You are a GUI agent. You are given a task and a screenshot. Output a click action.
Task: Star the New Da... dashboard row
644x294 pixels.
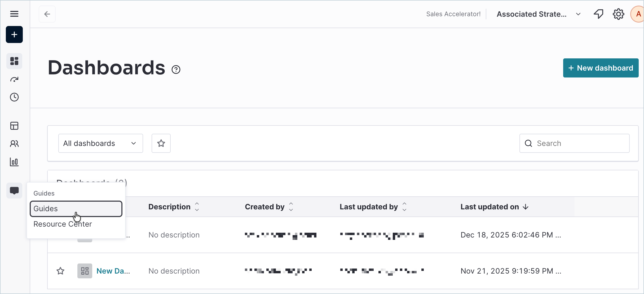point(60,271)
